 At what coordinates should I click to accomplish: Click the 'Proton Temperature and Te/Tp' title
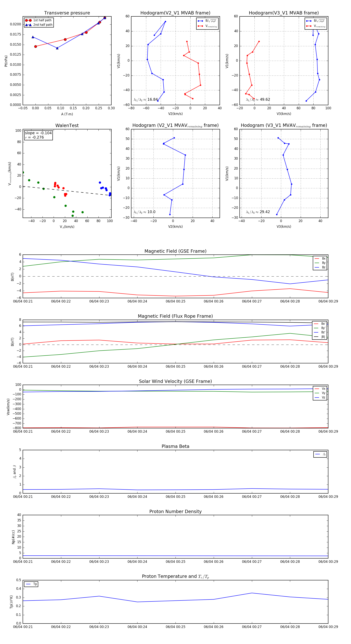pyautogui.click(x=175, y=576)
